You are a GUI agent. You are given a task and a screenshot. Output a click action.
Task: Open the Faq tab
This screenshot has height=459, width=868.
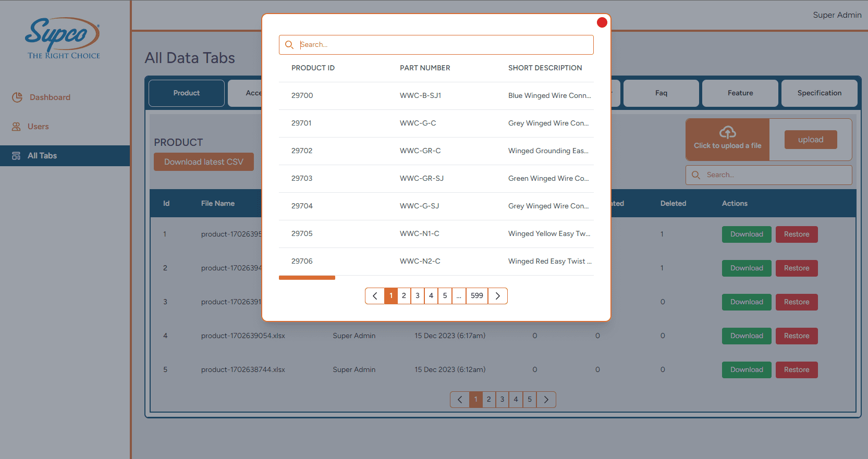pyautogui.click(x=661, y=93)
